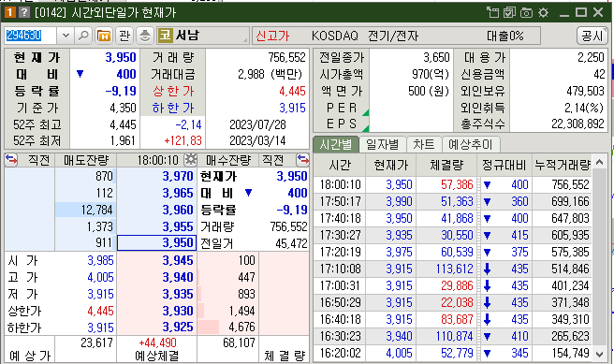Click the 16:30:23 row volume 110,874
The image size is (614, 364).
(454, 336)
